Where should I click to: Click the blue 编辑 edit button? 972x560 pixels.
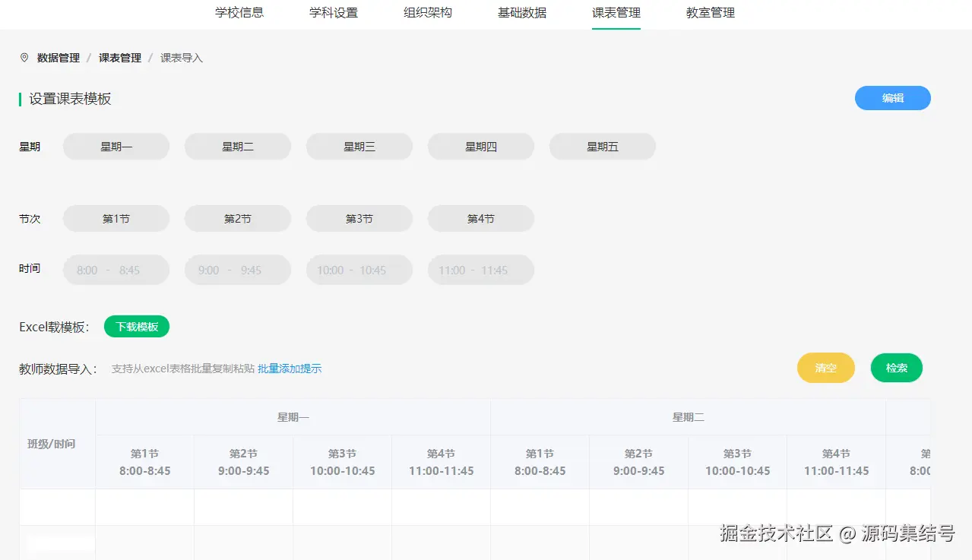(892, 97)
